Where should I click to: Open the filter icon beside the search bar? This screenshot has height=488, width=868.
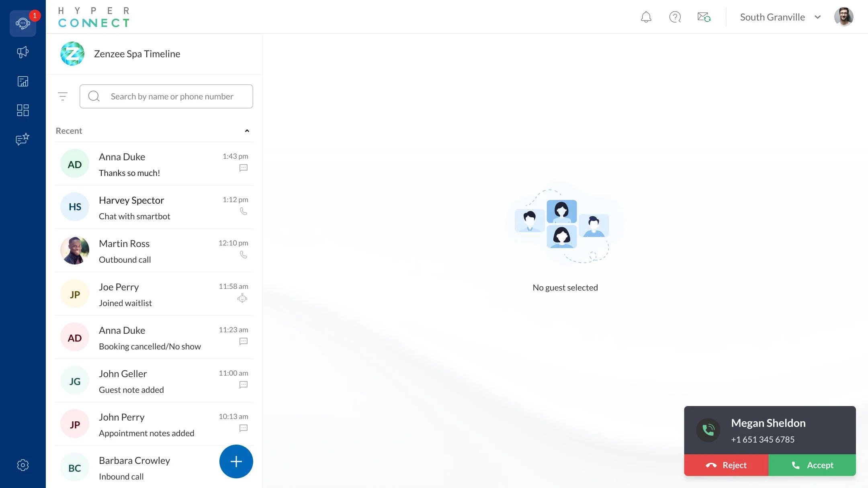[x=63, y=96]
